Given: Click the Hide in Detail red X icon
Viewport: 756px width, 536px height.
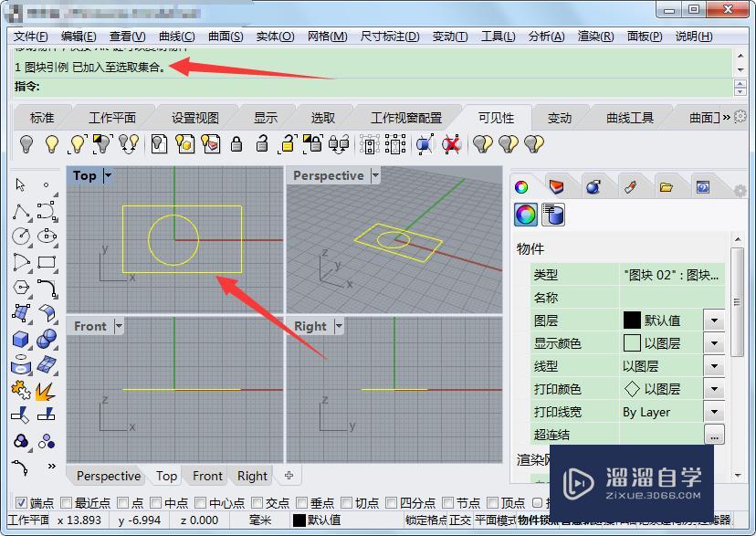Looking at the screenshot, I should (x=451, y=144).
